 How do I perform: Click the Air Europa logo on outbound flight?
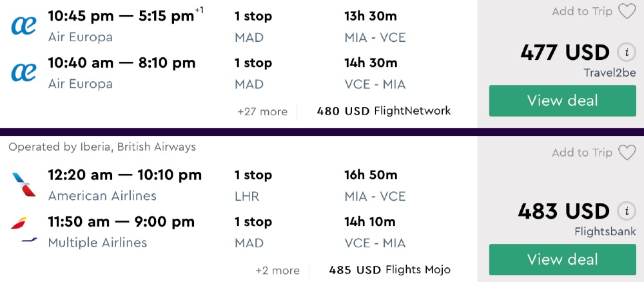click(24, 26)
